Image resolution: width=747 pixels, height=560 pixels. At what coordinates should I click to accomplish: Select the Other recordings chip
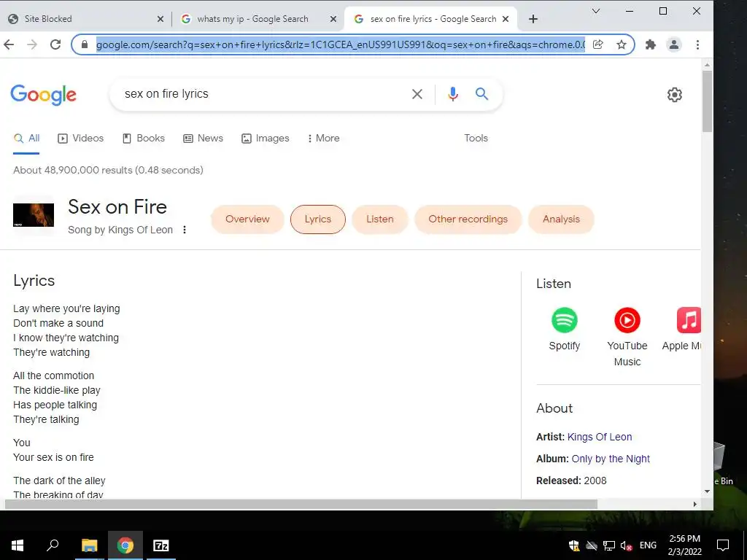[x=468, y=219]
